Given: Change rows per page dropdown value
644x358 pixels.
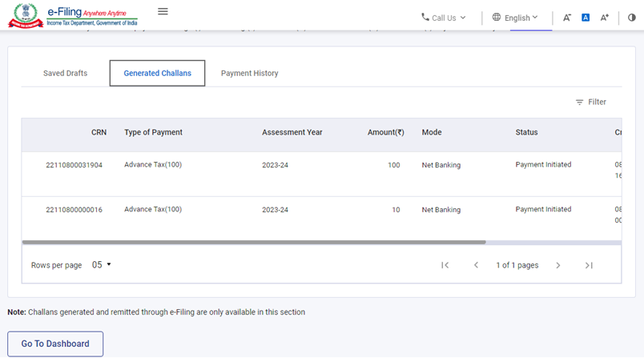Looking at the screenshot, I should click(x=101, y=265).
